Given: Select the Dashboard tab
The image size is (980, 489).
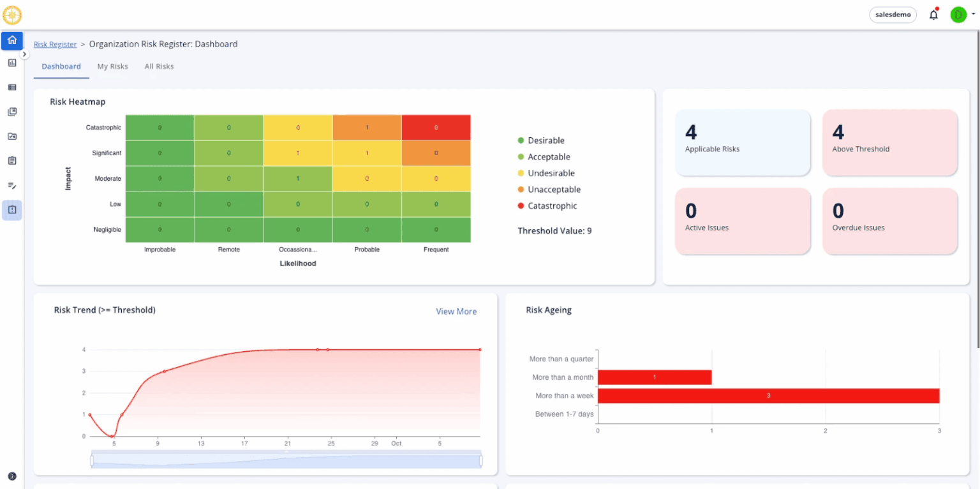Looking at the screenshot, I should pos(61,66).
